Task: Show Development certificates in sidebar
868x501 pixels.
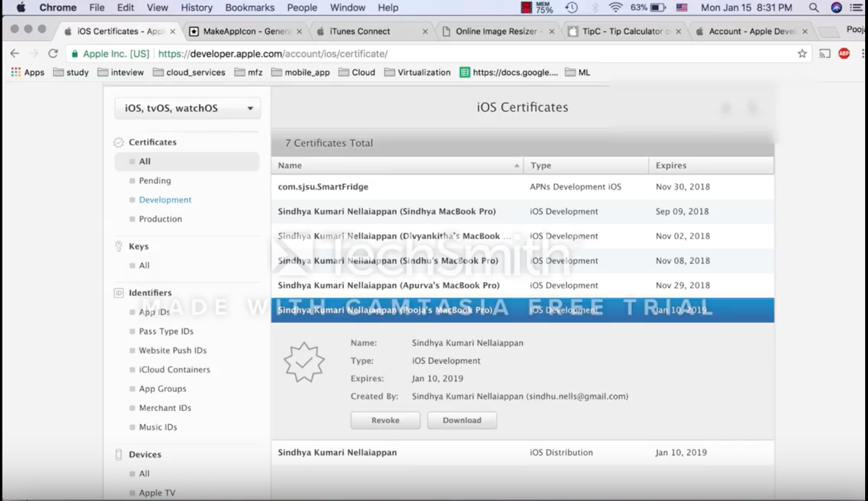Action: [x=165, y=200]
